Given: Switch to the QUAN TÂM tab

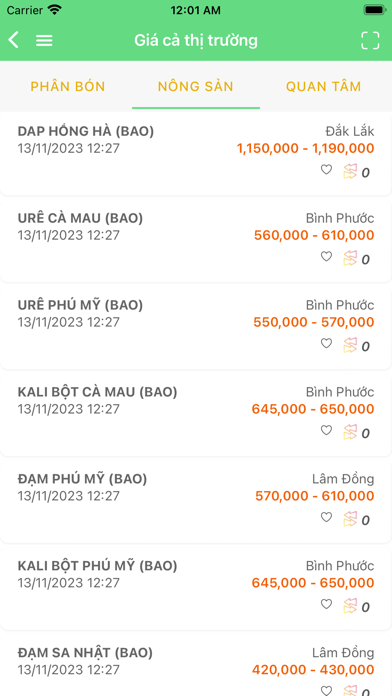Looking at the screenshot, I should 324,86.
